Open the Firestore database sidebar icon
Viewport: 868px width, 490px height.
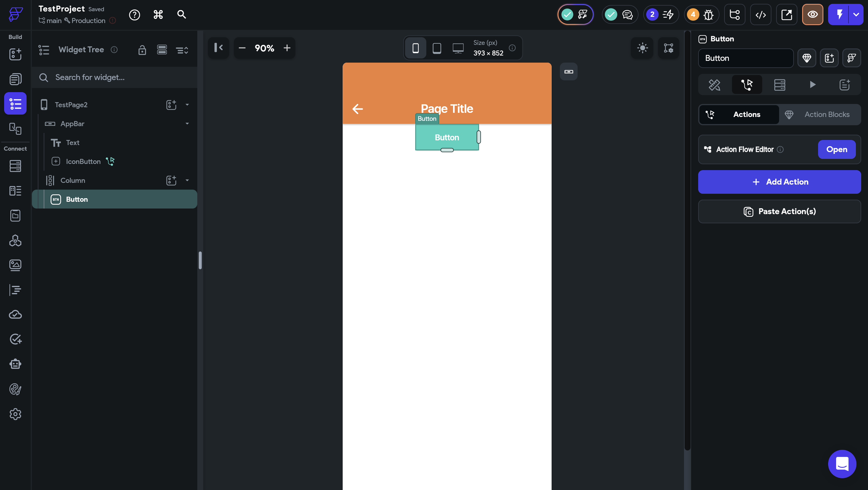tap(15, 166)
